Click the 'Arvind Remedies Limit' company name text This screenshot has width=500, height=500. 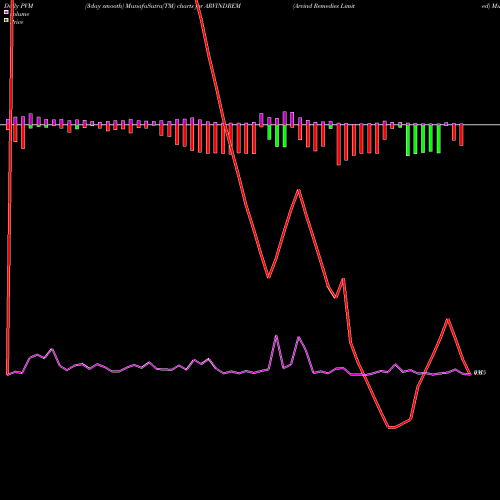coord(324,6)
